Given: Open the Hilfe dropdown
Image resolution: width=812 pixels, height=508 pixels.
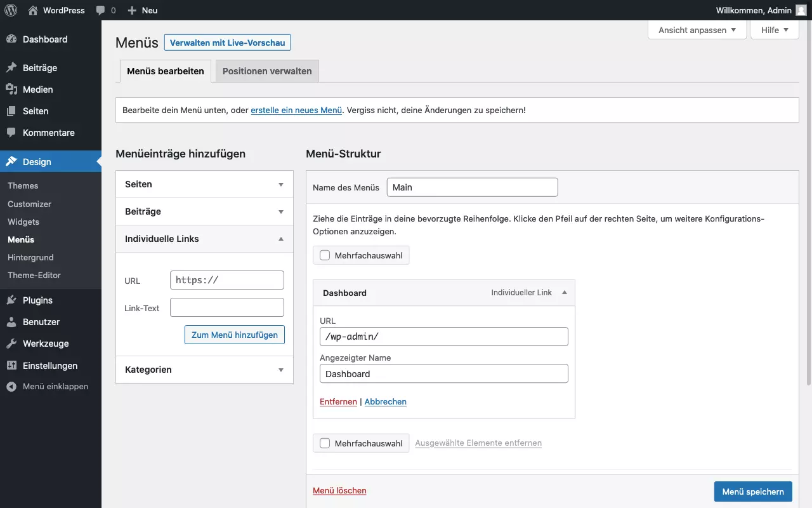Looking at the screenshot, I should coord(775,30).
